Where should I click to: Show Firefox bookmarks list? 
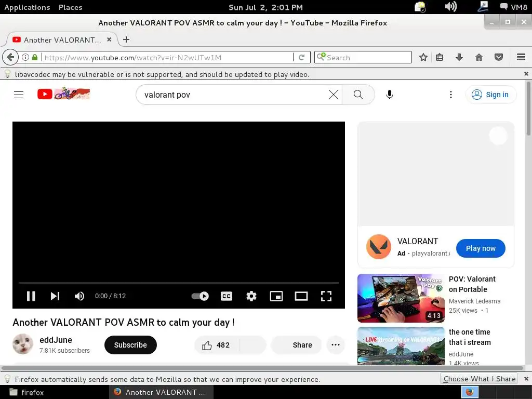[x=440, y=57]
